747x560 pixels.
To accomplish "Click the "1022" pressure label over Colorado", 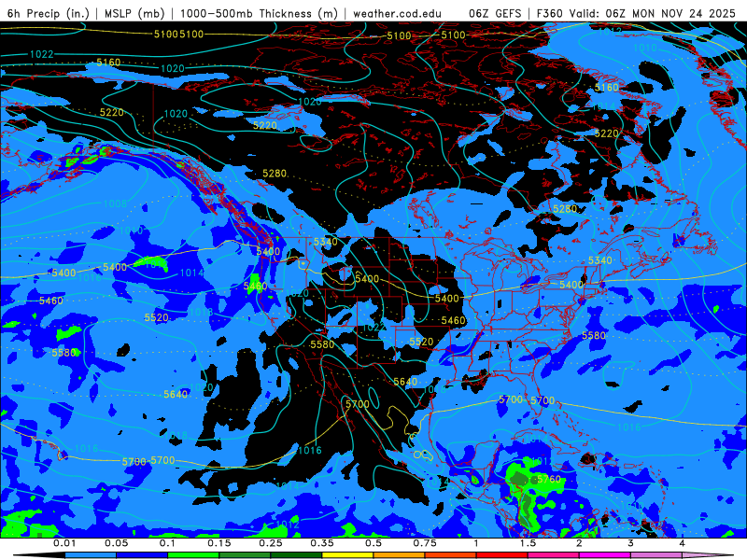I will (374, 328).
